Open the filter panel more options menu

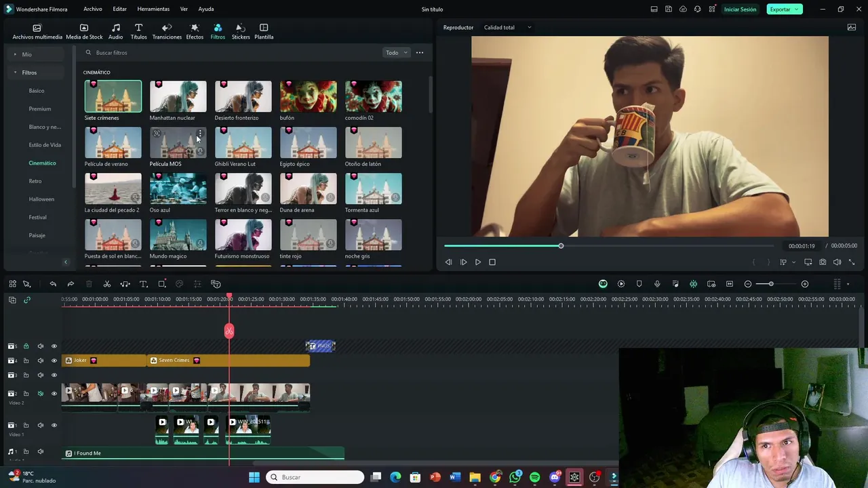(x=420, y=53)
